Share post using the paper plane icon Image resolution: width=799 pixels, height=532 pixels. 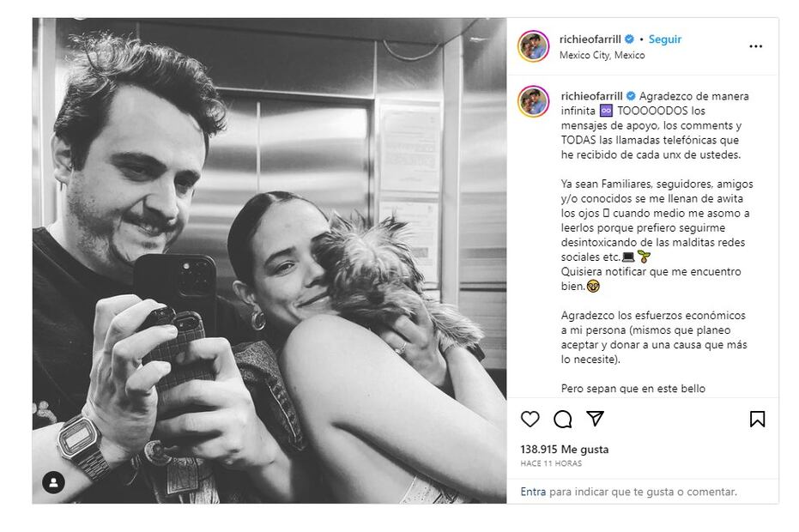(595, 419)
